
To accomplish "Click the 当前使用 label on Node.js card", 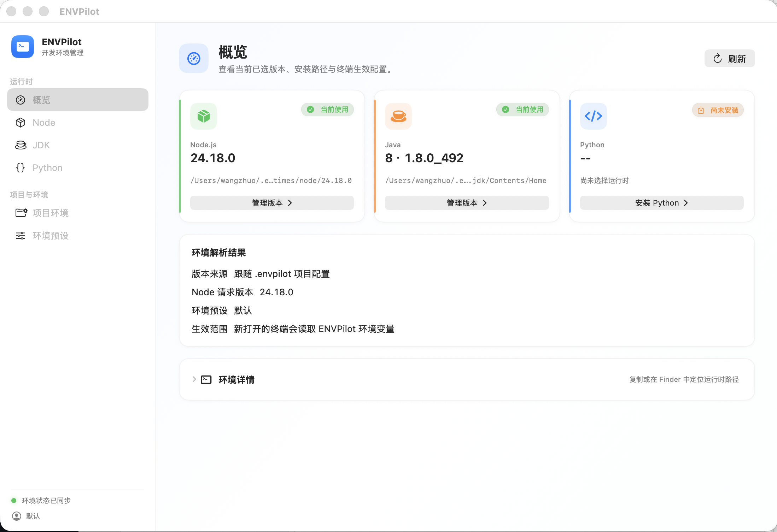I will pyautogui.click(x=334, y=110).
